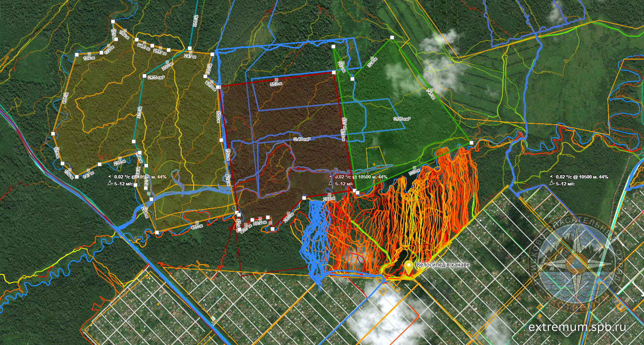The width and height of the screenshot is (644, 345).
Task: Click wind arrow icon beside leftmost 5–12 м/с
Action: pos(110,183)
